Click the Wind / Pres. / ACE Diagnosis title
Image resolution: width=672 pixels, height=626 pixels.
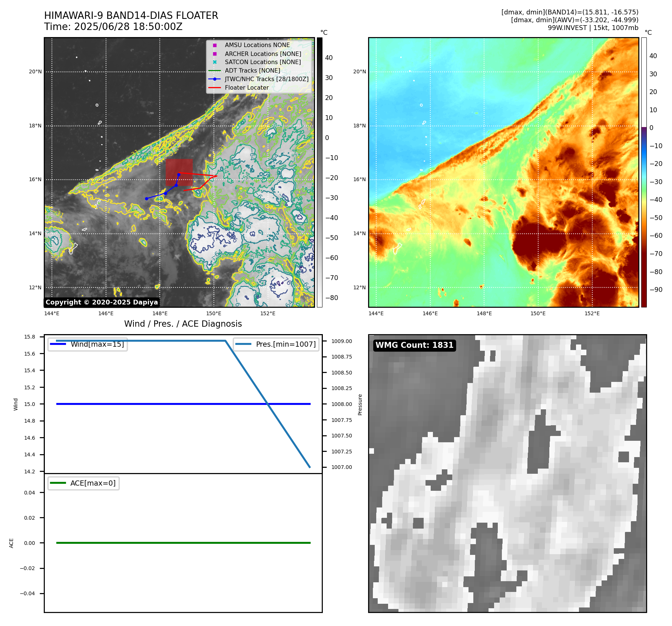click(183, 324)
